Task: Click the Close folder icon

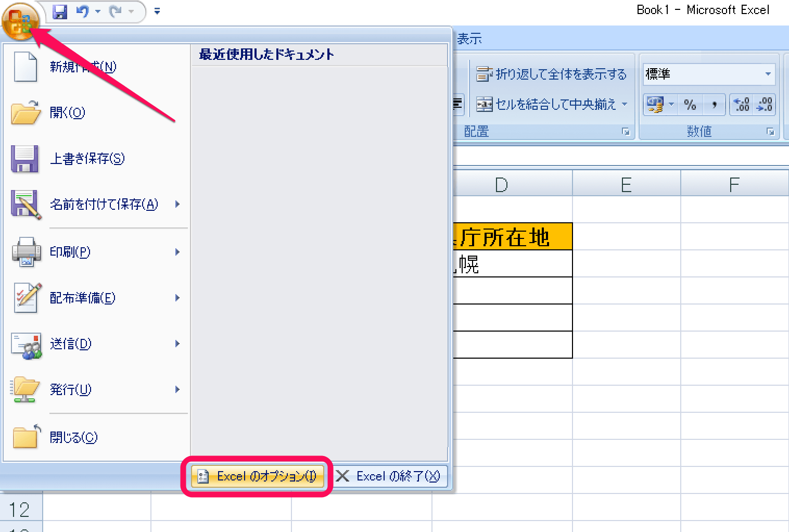Action: [x=26, y=436]
